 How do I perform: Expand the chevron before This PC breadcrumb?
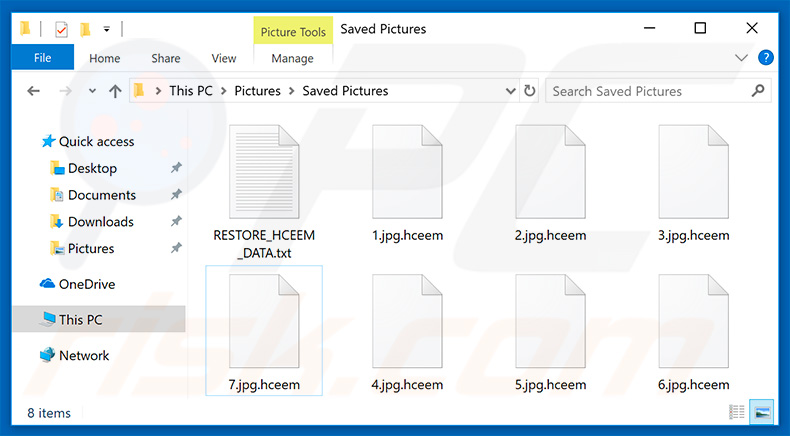158,91
